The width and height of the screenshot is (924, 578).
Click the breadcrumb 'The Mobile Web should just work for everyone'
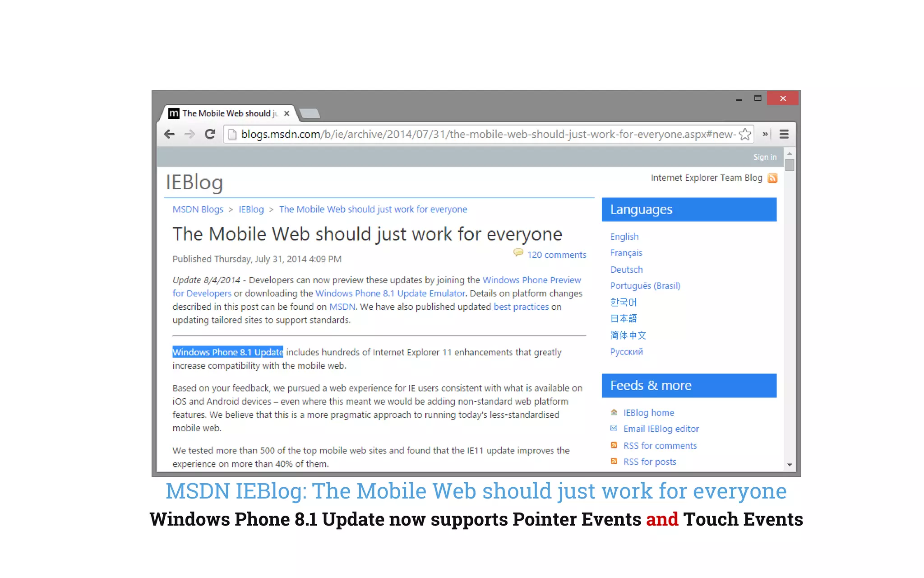pos(373,209)
